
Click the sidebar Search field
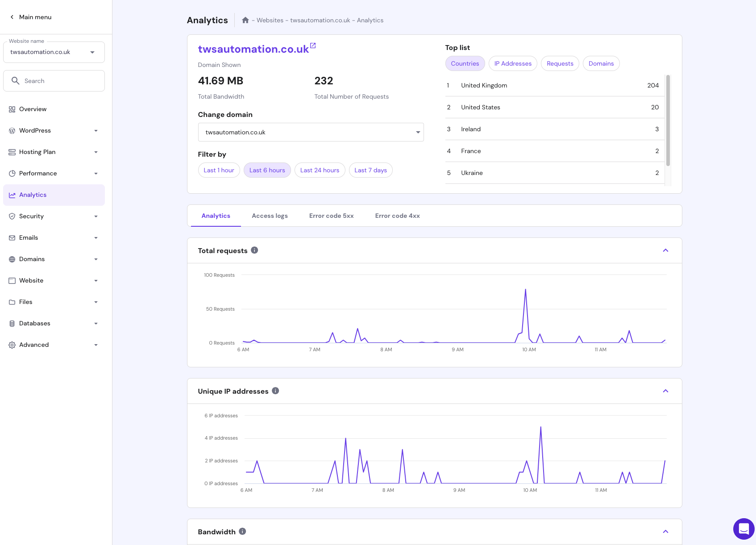pyautogui.click(x=54, y=81)
